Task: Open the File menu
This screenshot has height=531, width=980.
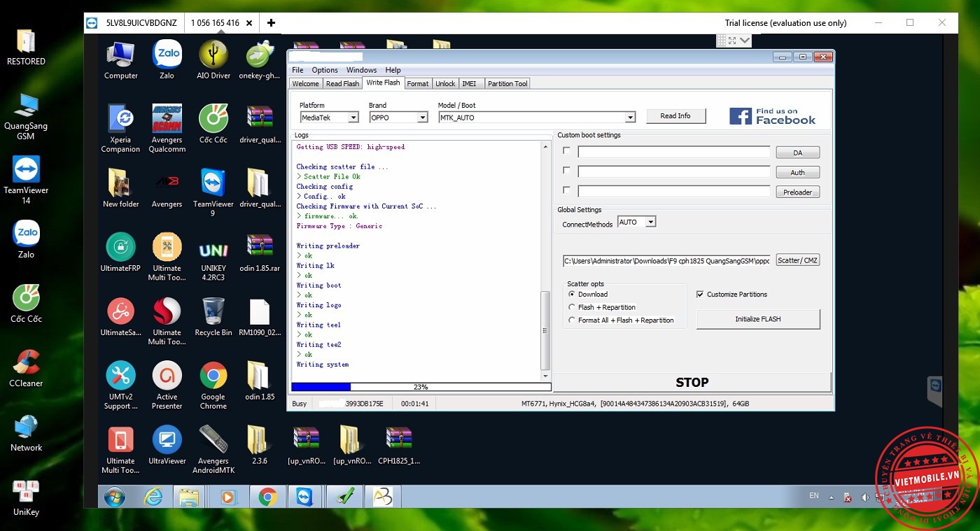Action: point(297,70)
